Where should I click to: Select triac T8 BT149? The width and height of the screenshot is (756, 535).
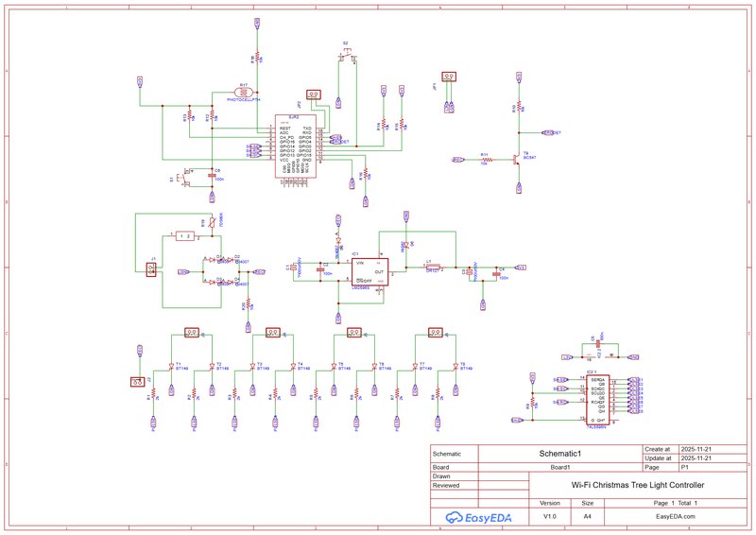click(x=455, y=367)
